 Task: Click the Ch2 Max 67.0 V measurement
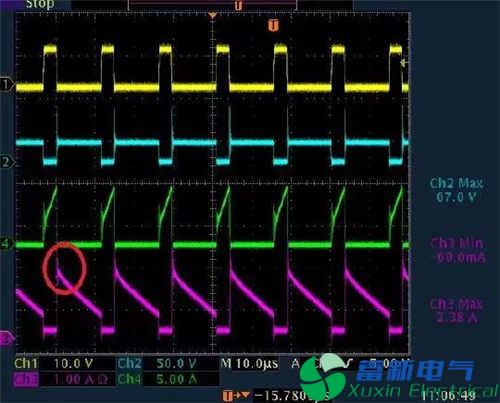[456, 190]
